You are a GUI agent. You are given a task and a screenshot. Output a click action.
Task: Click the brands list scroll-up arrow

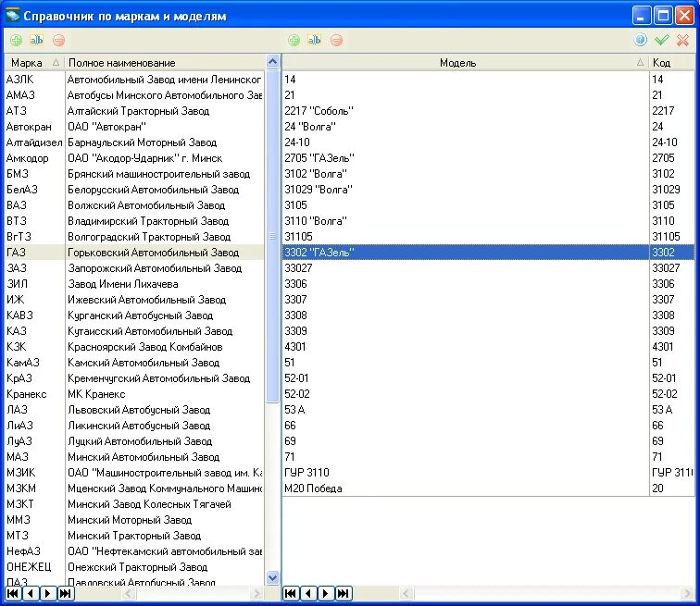tap(272, 62)
